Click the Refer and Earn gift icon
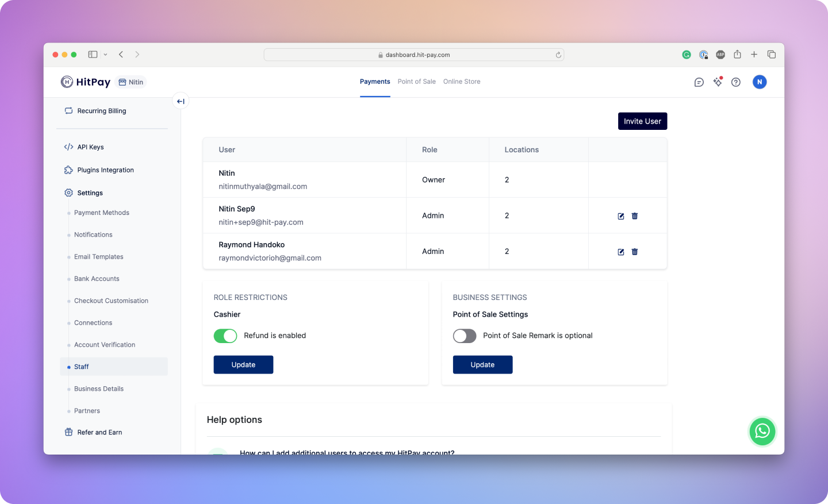This screenshot has width=828, height=504. (68, 432)
